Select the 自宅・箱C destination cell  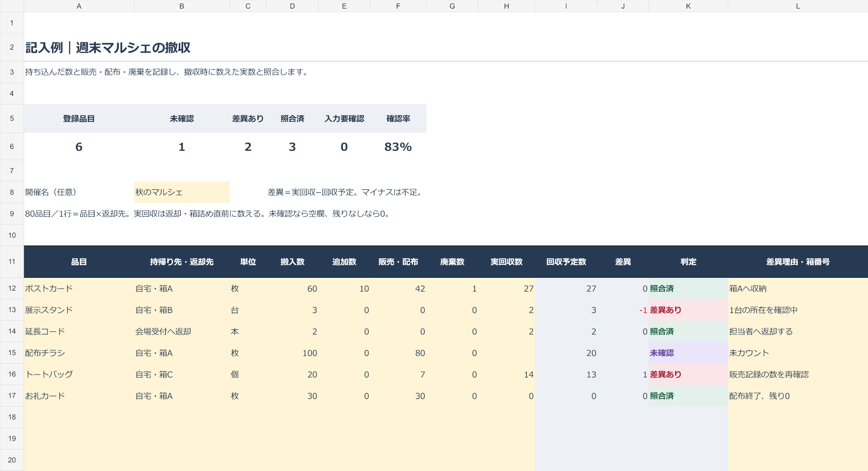(x=182, y=375)
